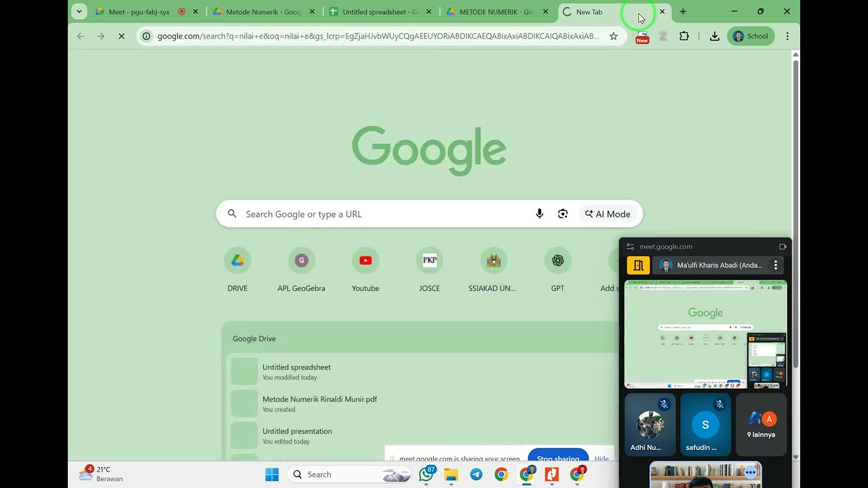Screen dimensions: 868x488
Task: Select the shared screen preview thumbnail
Action: point(705,334)
